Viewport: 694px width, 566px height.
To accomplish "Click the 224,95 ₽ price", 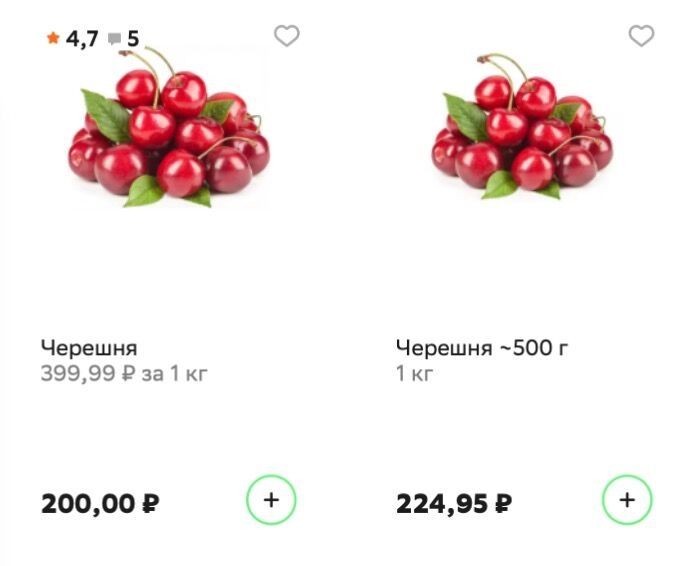I will [454, 503].
